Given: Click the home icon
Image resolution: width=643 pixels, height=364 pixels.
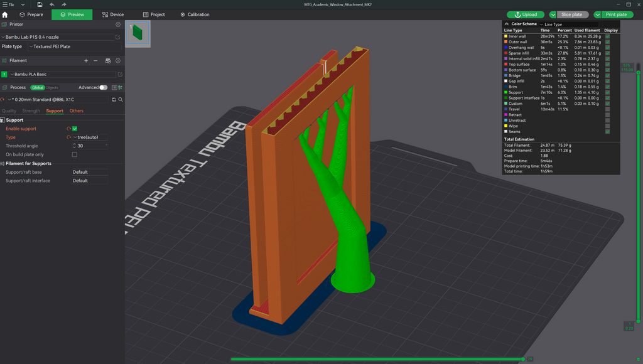Looking at the screenshot, I should tap(5, 14).
